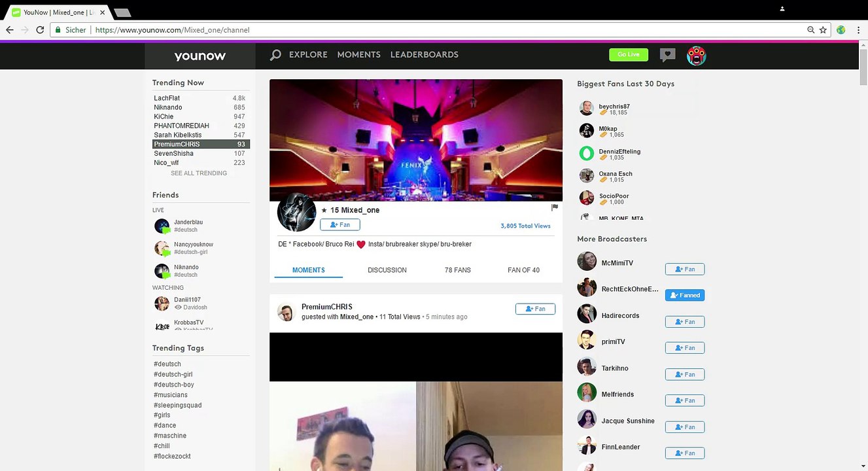Open the user profile avatar in header
The width and height of the screenshot is (868, 471).
(x=696, y=56)
